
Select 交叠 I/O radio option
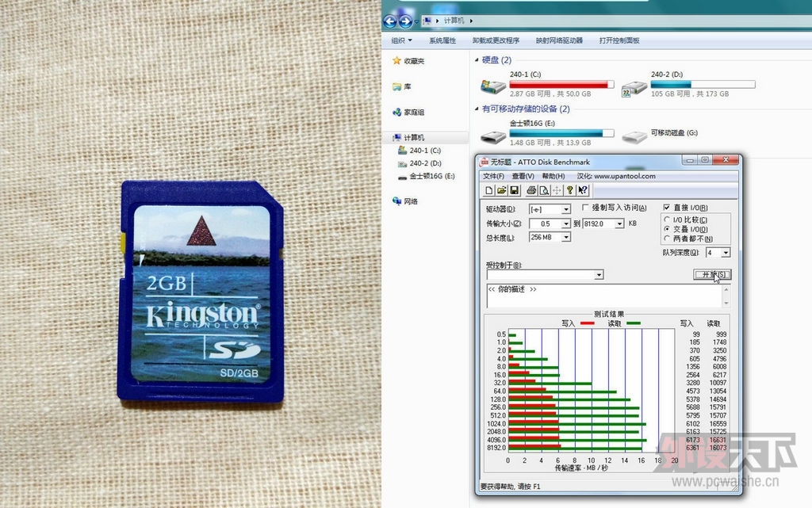667,229
